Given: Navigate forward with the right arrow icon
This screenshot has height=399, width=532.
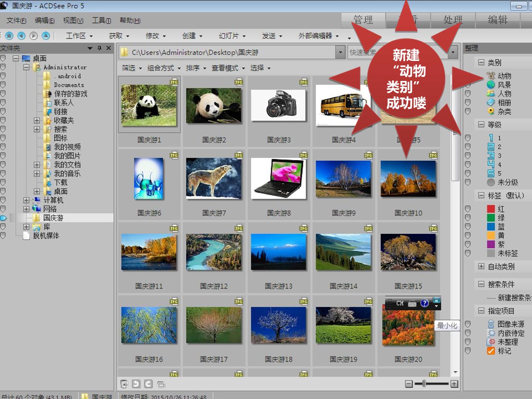Looking at the screenshot, I should [34, 36].
